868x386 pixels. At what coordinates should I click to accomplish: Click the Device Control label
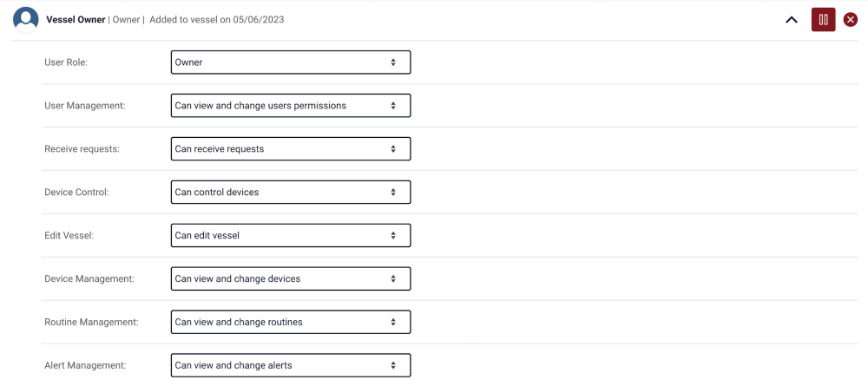[76, 193]
